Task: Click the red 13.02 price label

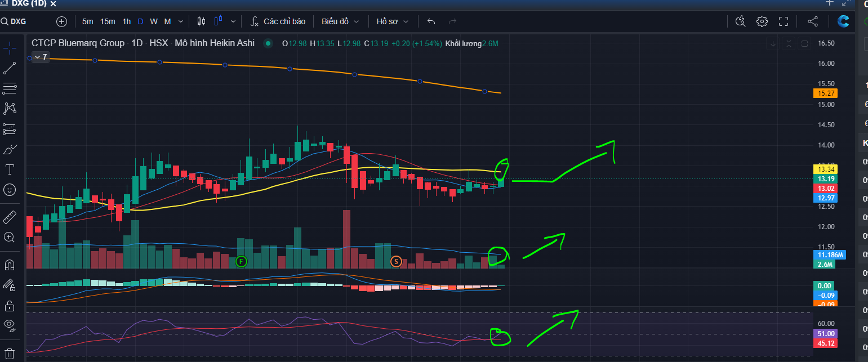Action: coord(826,188)
